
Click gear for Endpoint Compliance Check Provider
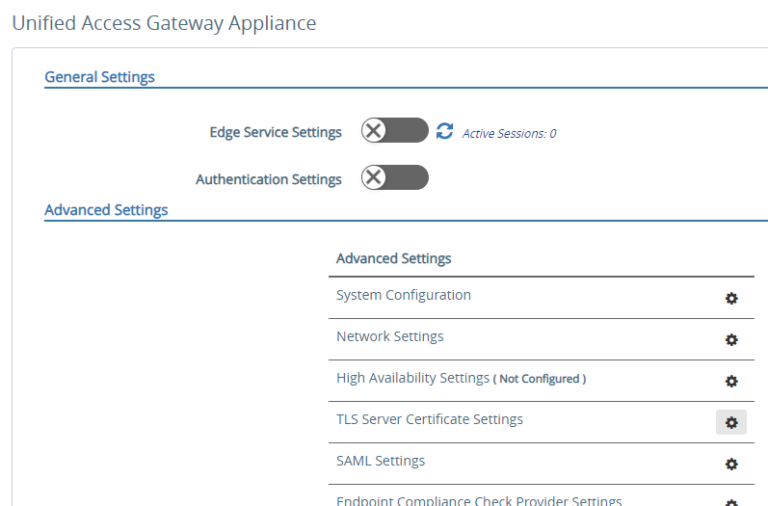(731, 502)
